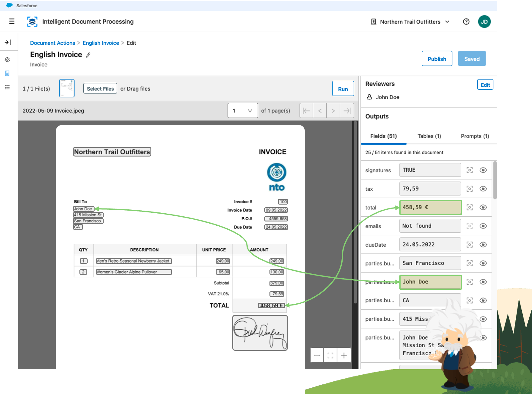Click the Saved button
The width and height of the screenshot is (532, 394).
coord(472,59)
